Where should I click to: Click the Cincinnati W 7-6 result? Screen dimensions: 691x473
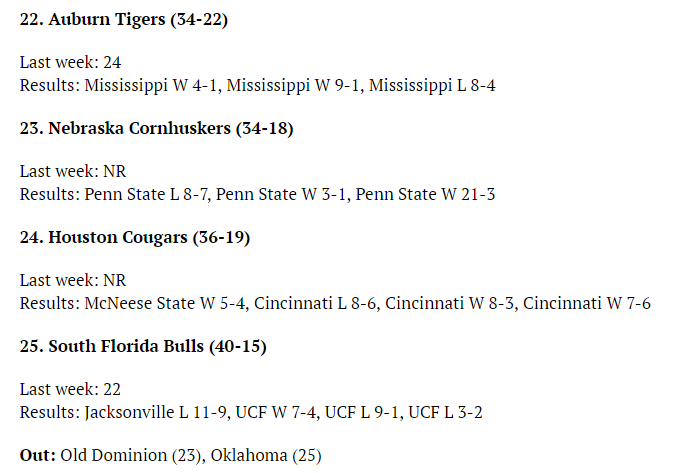tap(587, 303)
